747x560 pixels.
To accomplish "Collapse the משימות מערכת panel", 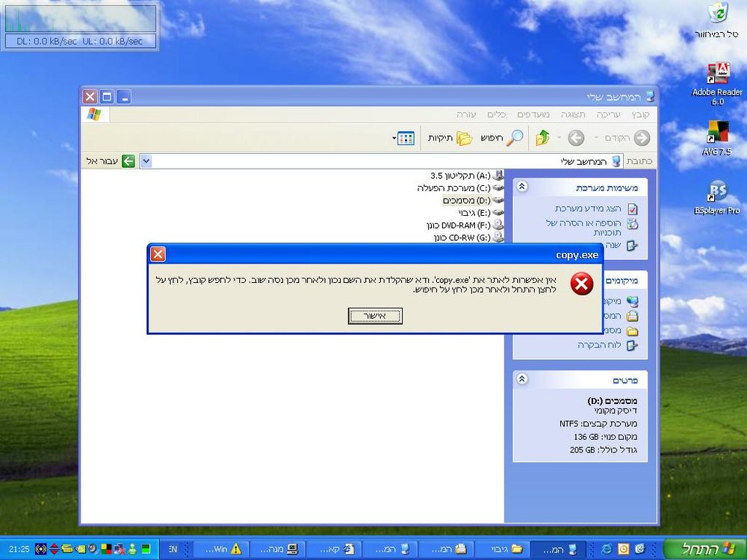I will 522,187.
